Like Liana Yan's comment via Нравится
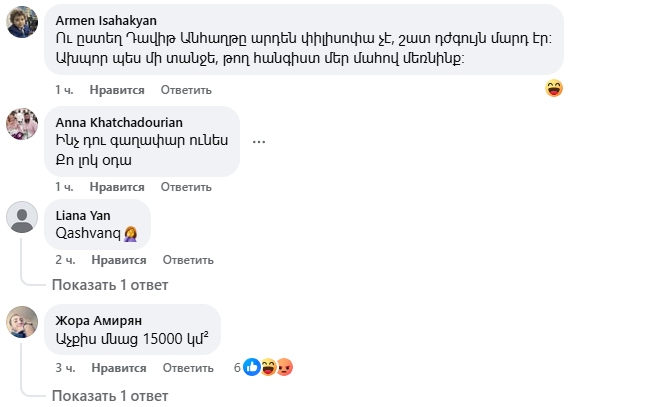The width and height of the screenshot is (662, 407). [x=119, y=260]
